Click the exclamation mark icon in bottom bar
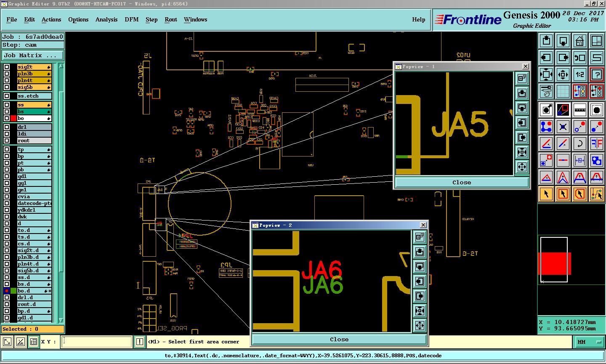This screenshot has height=364, width=606. 140,342
